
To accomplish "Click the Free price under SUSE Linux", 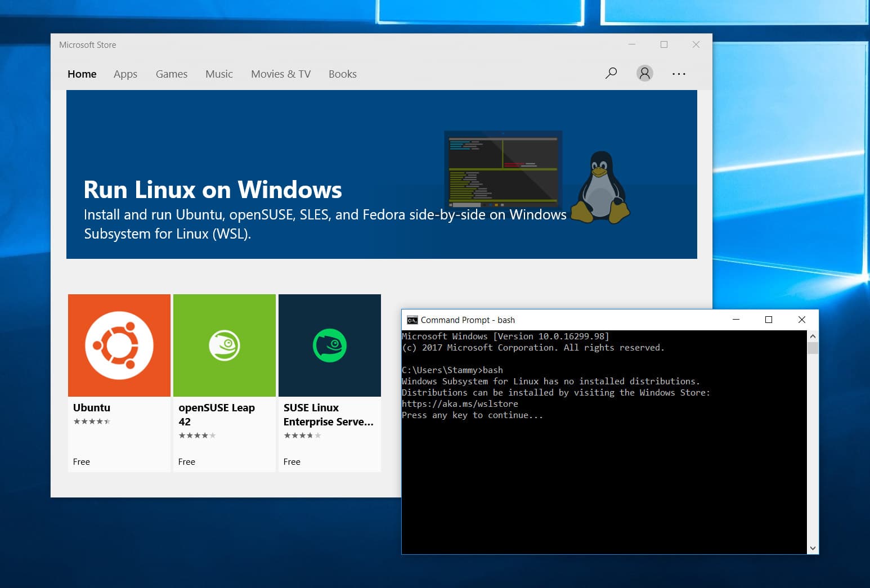I will pos(292,461).
